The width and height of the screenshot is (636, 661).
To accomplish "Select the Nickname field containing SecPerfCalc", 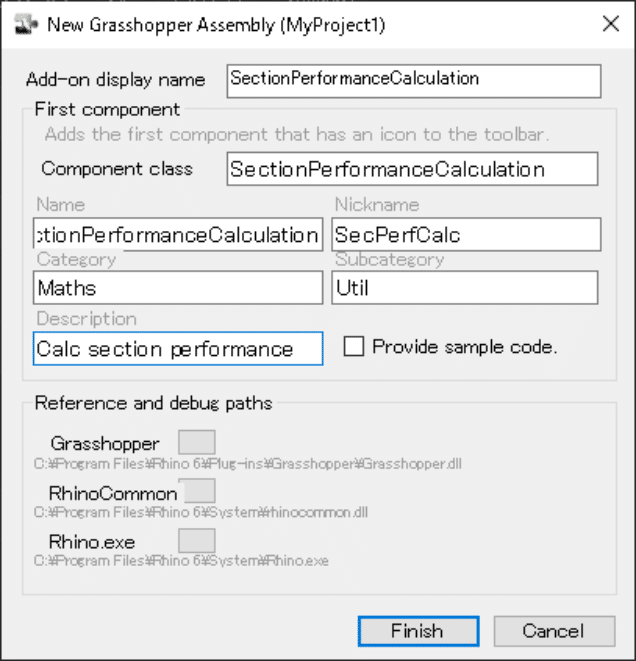I will 466,235.
